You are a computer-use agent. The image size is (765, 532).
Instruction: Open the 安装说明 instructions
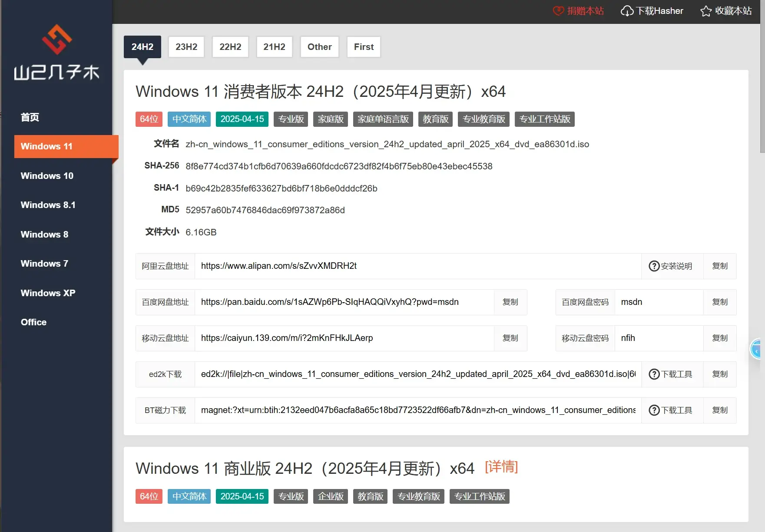coord(672,266)
